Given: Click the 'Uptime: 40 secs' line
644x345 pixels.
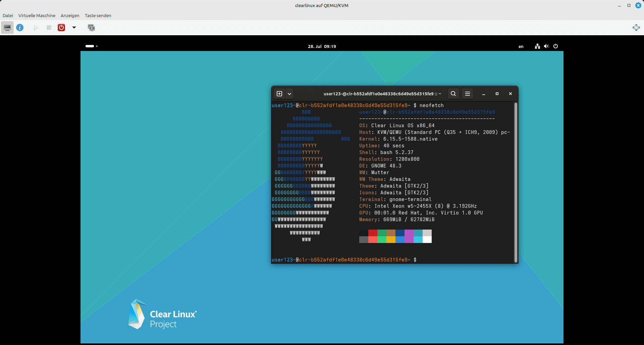Looking at the screenshot, I should pos(382,146).
